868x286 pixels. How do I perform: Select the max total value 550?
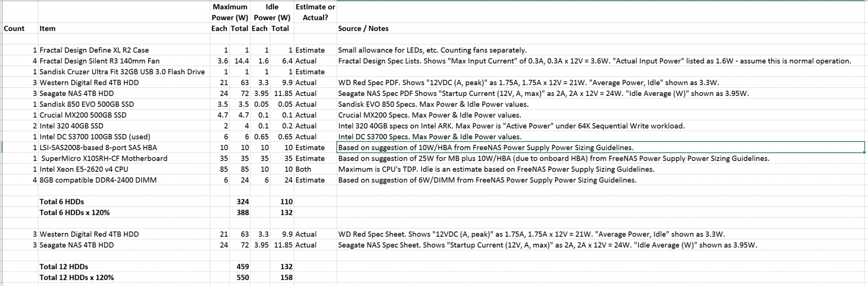pyautogui.click(x=243, y=278)
